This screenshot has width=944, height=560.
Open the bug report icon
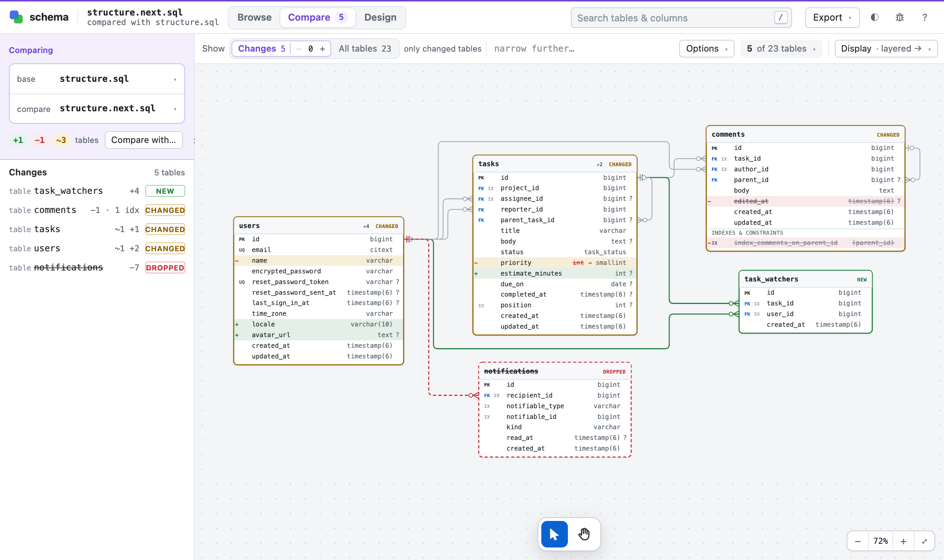tap(900, 17)
